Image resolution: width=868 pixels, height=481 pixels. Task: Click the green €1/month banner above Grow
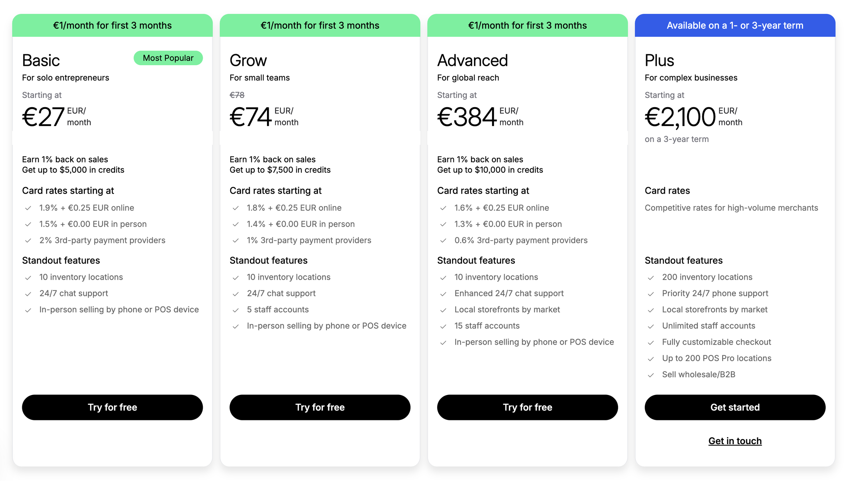pos(320,25)
